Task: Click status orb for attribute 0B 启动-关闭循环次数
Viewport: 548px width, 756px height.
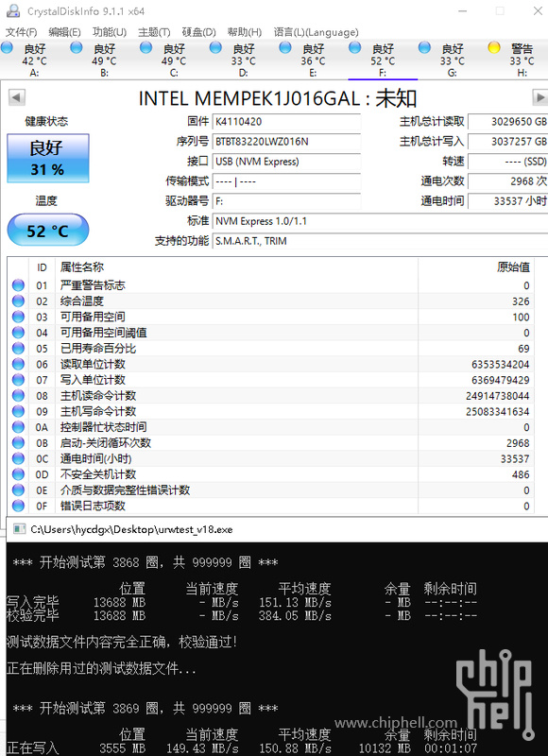Action: (18, 442)
